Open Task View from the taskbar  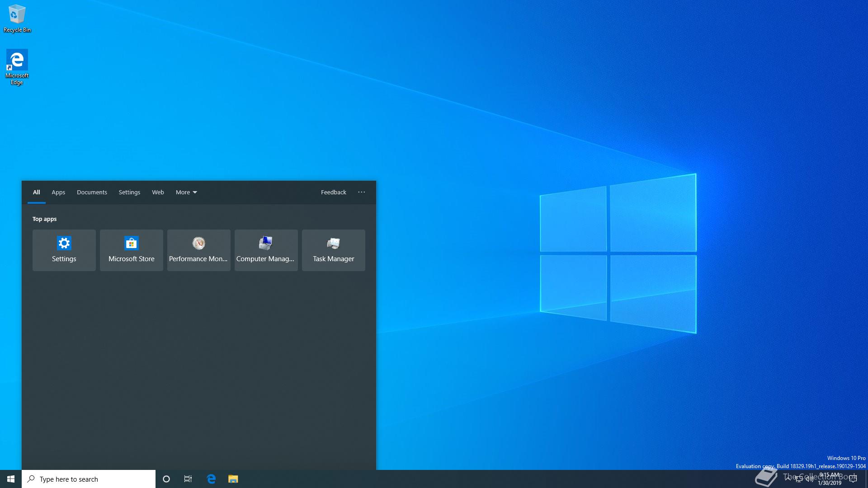188,479
